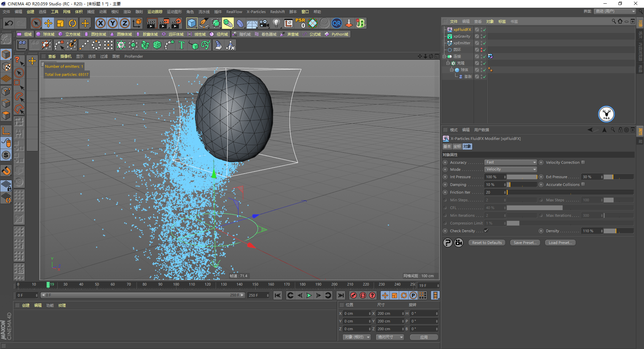Open the Mode dropdown showing Velocity
The width and height of the screenshot is (644, 349).
pyautogui.click(x=511, y=169)
